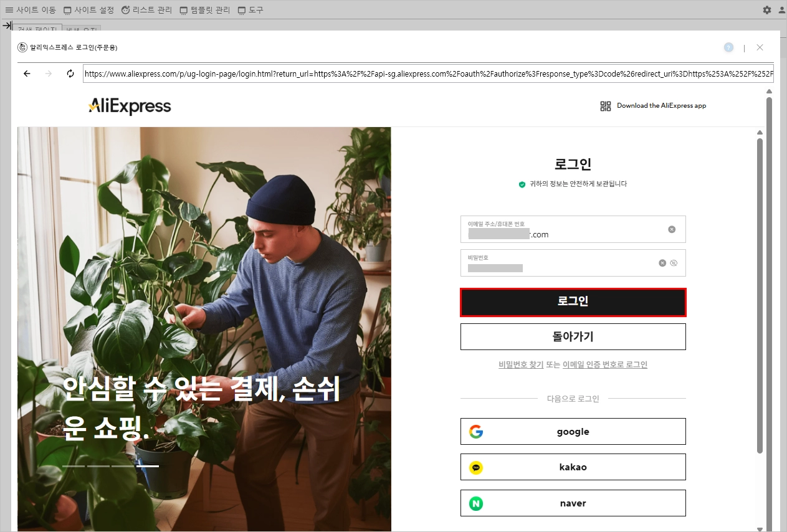
Task: Click the 비밀번호 찾기 link
Action: 521,364
